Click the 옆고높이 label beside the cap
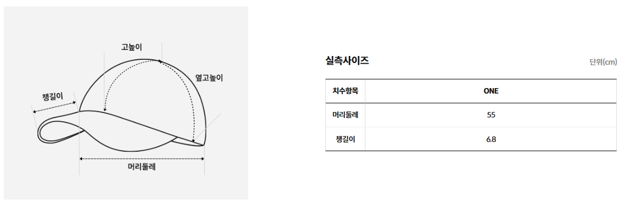This screenshot has height=205, width=644. click(209, 77)
